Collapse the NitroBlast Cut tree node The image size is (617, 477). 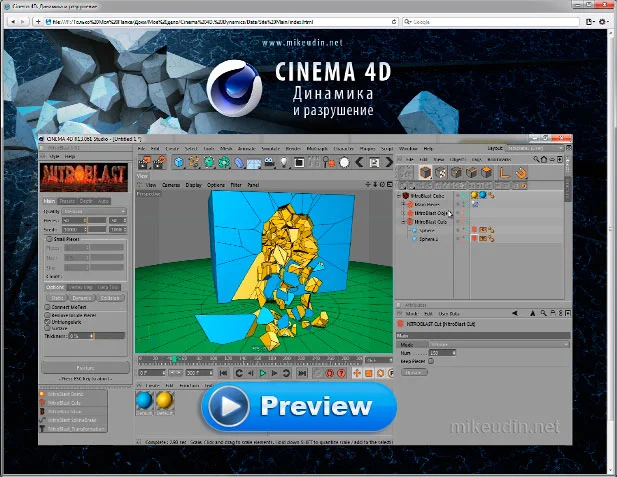pyautogui.click(x=403, y=222)
